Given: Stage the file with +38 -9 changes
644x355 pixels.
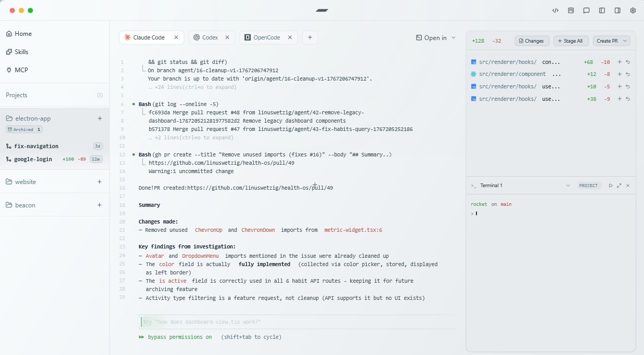Looking at the screenshot, I should (x=620, y=99).
